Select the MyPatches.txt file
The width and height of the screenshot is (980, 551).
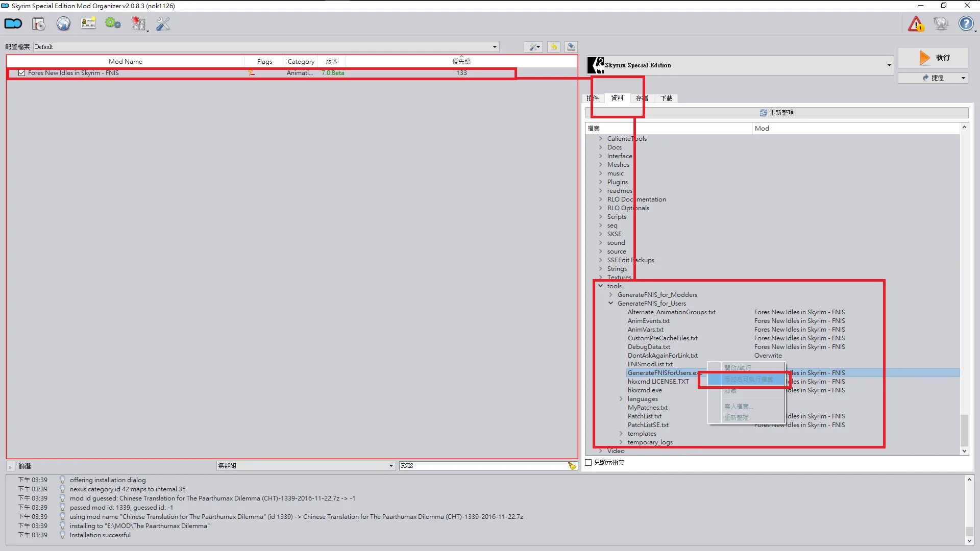(x=648, y=408)
